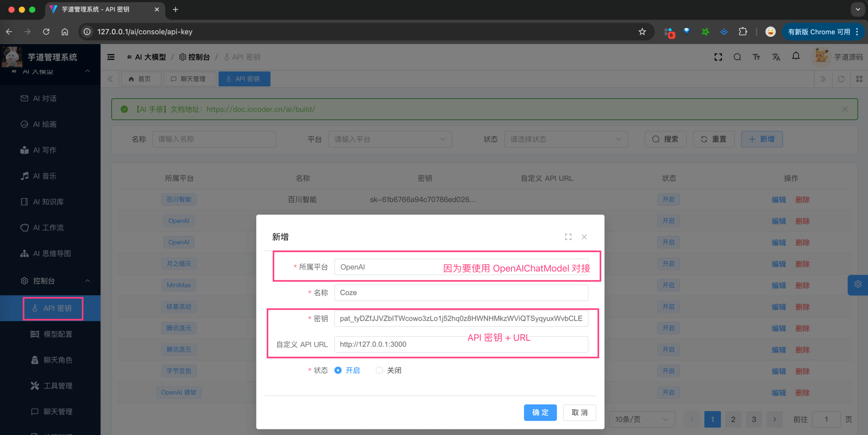Click the font size icon in header
Screen dimensions: 868x435
click(x=756, y=57)
